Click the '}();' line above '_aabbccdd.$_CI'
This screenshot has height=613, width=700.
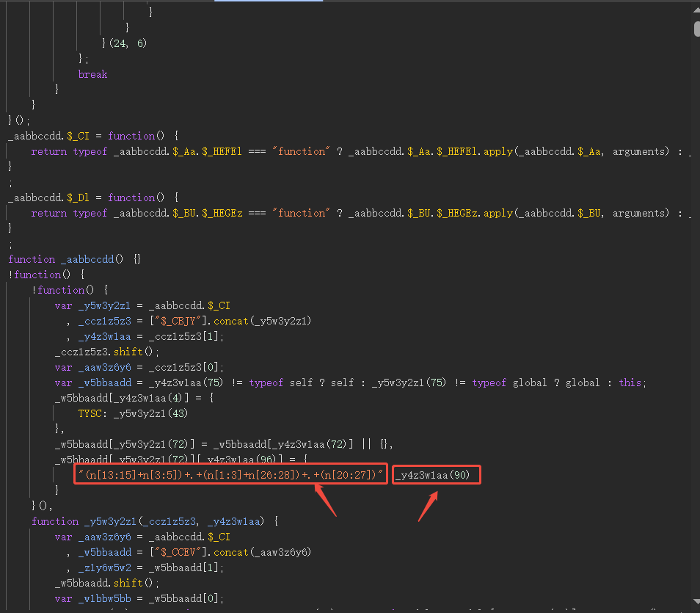(x=19, y=120)
